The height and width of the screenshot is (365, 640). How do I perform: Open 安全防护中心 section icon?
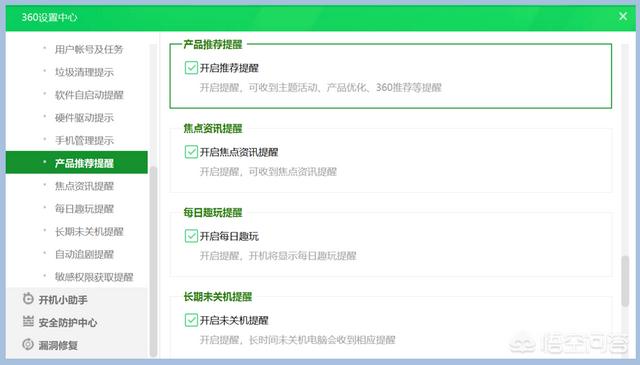(x=28, y=322)
